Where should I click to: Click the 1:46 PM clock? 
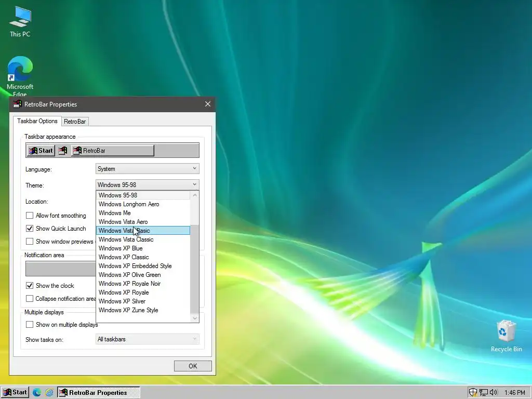tap(515, 393)
